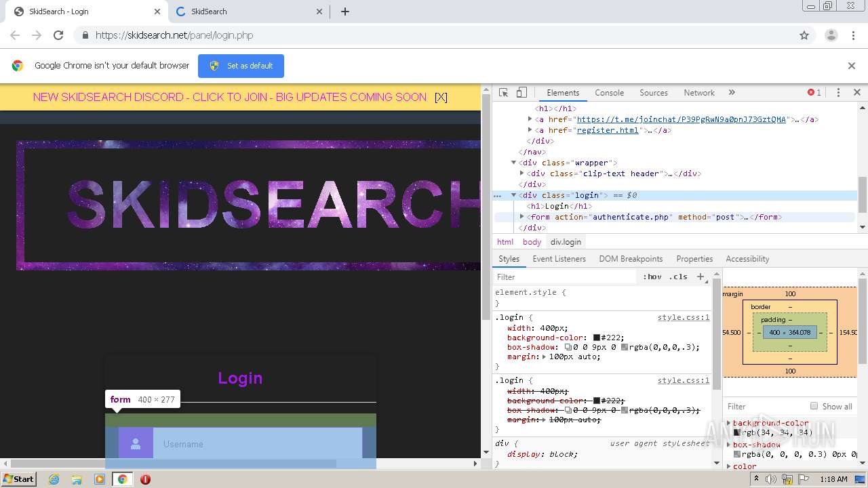This screenshot has height=488, width=868.
Task: Close the SkidSearch - Login tab
Action: point(157,12)
